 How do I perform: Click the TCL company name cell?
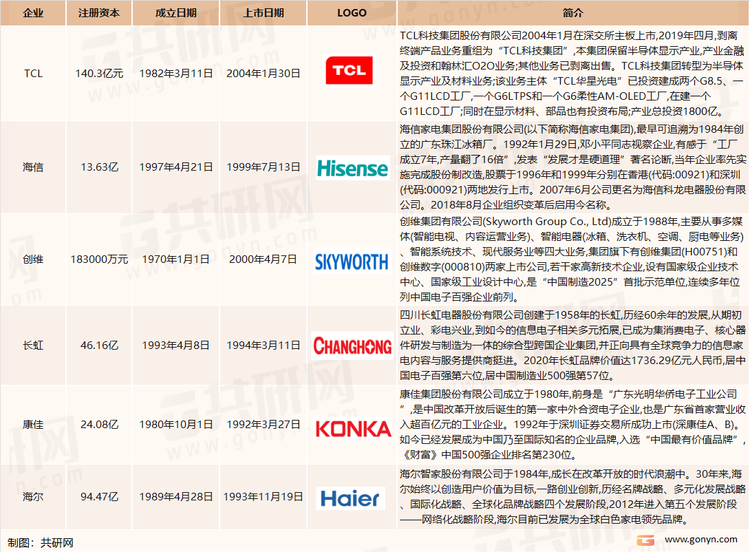[33, 73]
